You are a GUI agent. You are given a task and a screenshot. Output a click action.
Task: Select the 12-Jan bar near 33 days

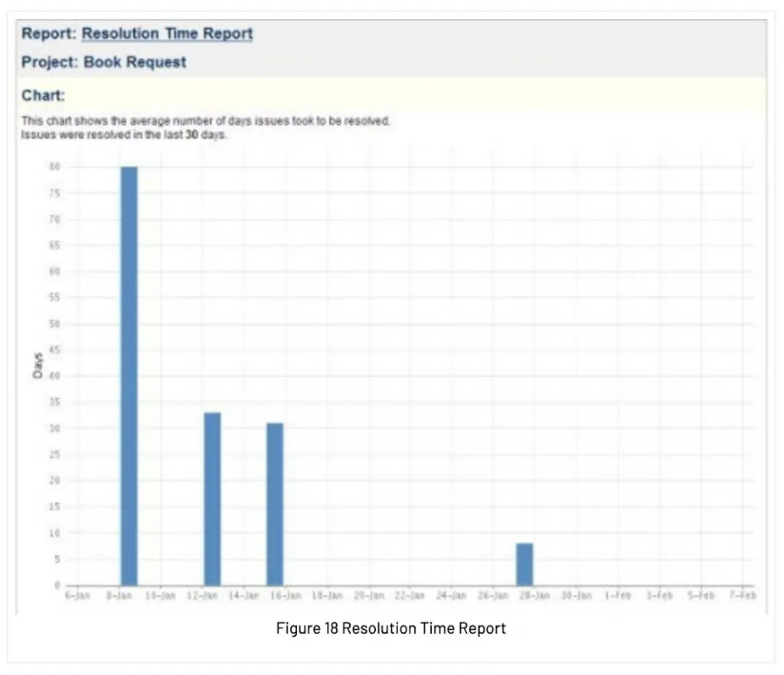pyautogui.click(x=212, y=499)
